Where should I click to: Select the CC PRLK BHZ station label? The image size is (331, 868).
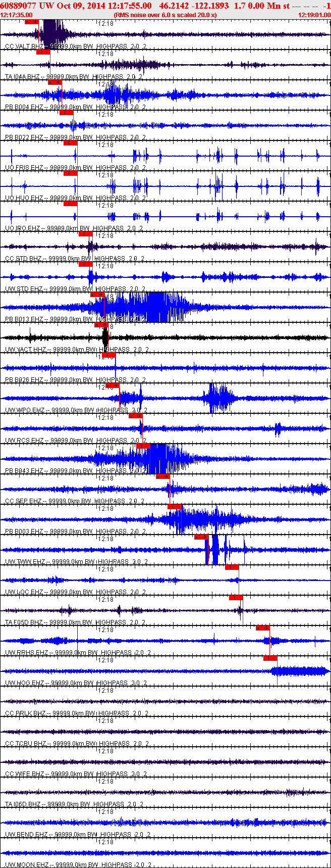26,713
